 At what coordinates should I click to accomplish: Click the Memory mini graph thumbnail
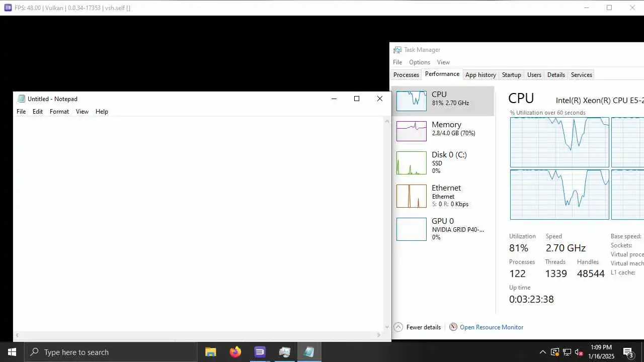412,131
